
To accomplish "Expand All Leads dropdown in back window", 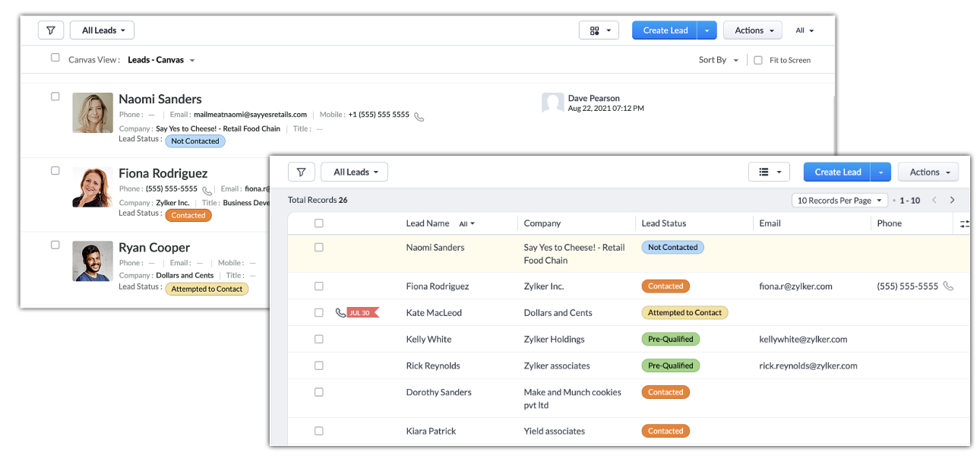I will 103,30.
